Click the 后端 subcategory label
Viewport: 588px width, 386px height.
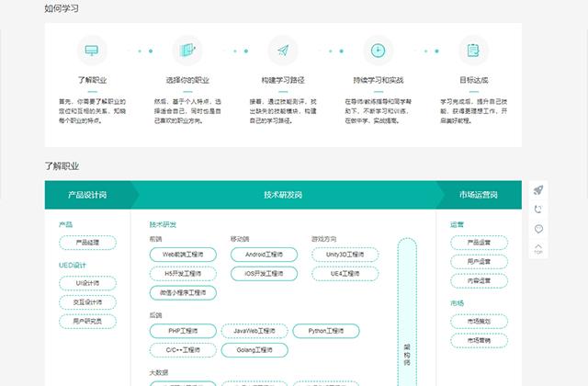[x=155, y=315]
